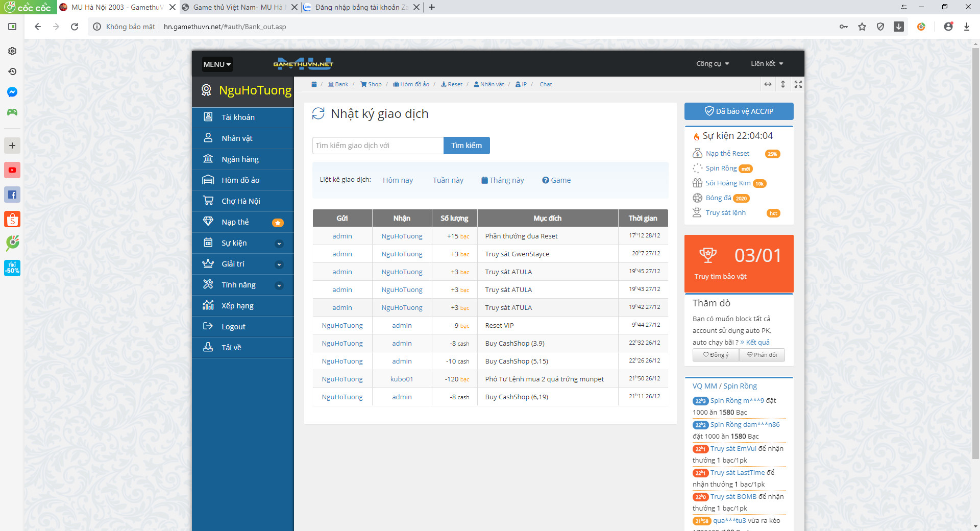Viewport: 980px width, 531px height.
Task: Open Messenger icon in browser sidebar
Action: 12,92
